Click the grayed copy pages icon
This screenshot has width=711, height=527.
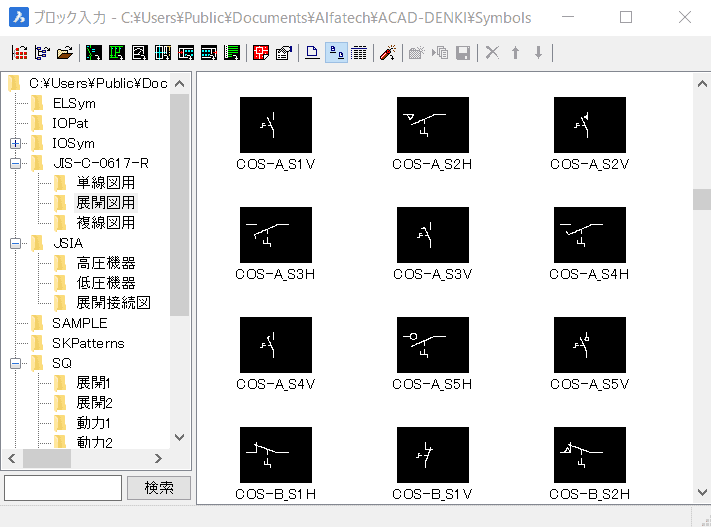click(x=440, y=53)
